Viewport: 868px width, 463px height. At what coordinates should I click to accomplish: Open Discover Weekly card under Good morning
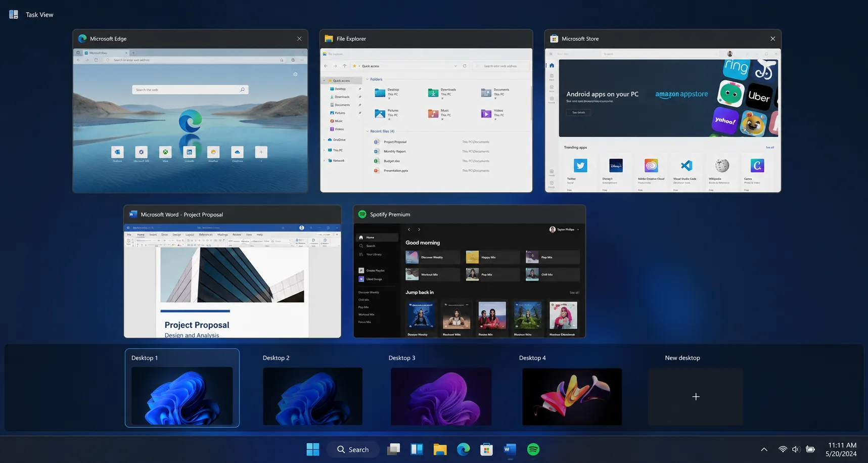tap(433, 257)
